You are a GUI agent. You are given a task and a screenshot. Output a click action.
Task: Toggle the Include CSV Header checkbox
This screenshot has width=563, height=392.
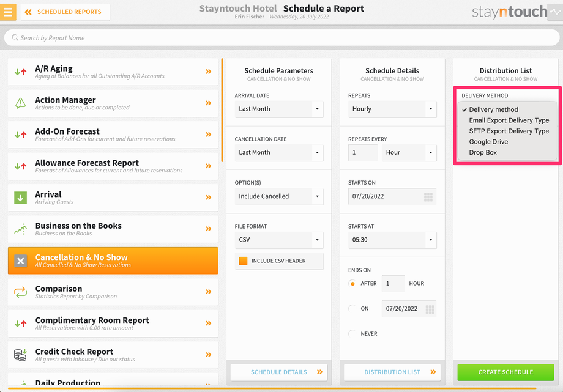coord(243,261)
